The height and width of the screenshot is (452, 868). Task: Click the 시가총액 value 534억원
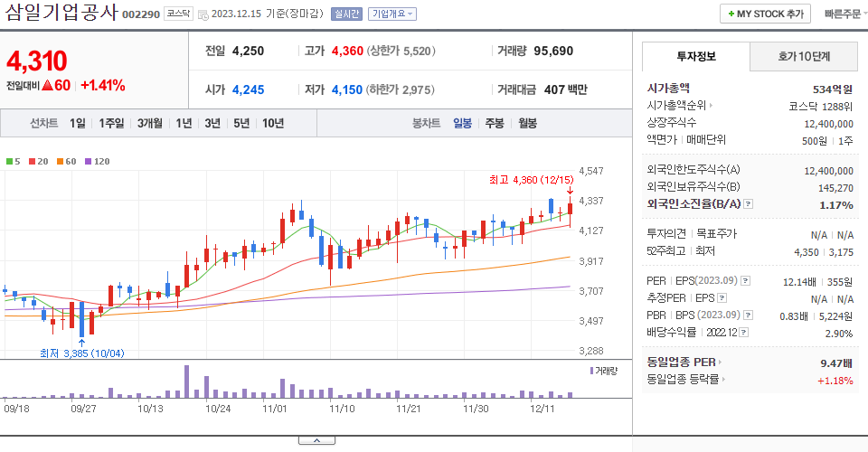pyautogui.click(x=833, y=89)
